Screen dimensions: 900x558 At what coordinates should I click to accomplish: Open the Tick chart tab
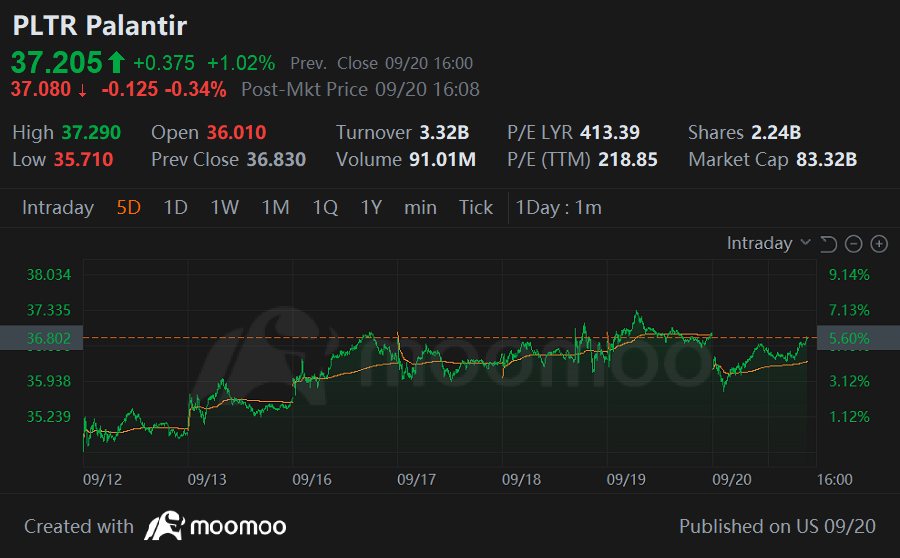476,207
